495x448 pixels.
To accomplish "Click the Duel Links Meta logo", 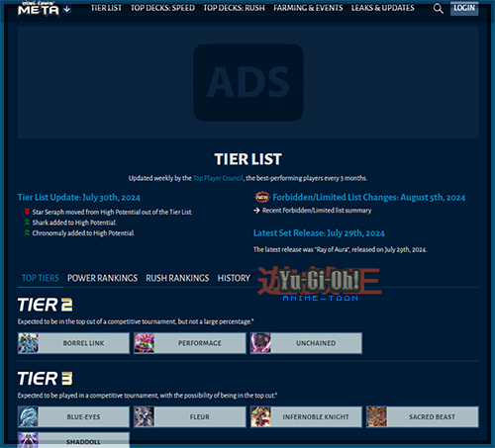I will 39,8.
